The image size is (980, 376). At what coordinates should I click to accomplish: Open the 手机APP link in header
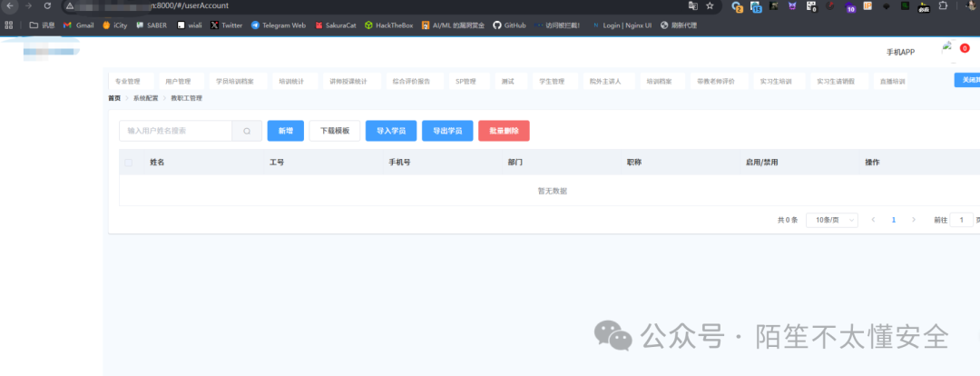tap(901, 52)
